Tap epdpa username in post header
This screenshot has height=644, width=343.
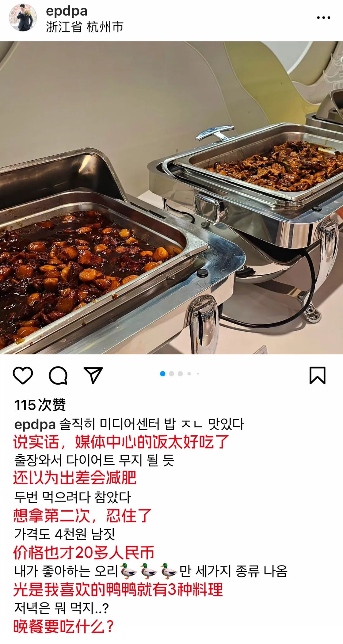[67, 11]
